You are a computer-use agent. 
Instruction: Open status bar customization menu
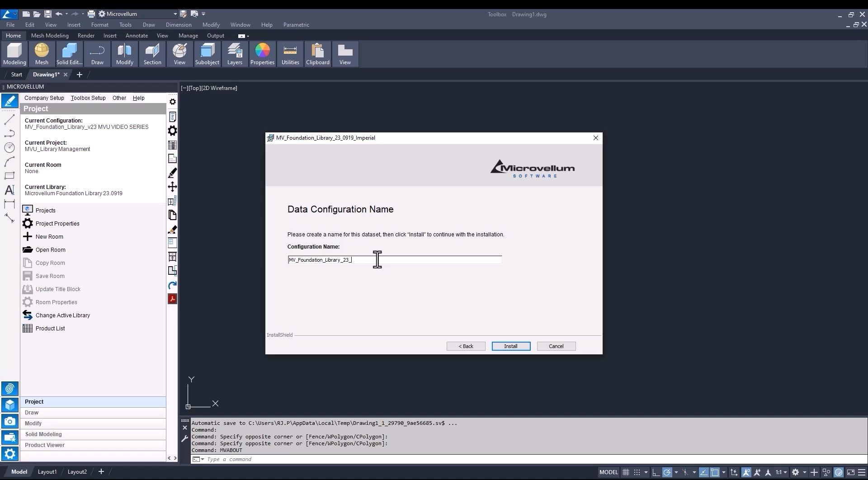862,472
